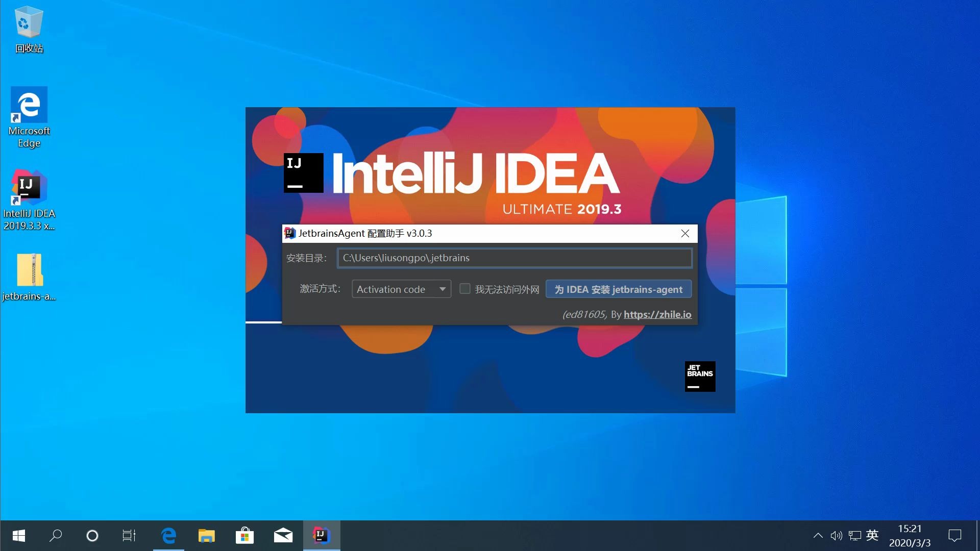Click the JetbrainsAgent dialog title bar icon

[290, 233]
